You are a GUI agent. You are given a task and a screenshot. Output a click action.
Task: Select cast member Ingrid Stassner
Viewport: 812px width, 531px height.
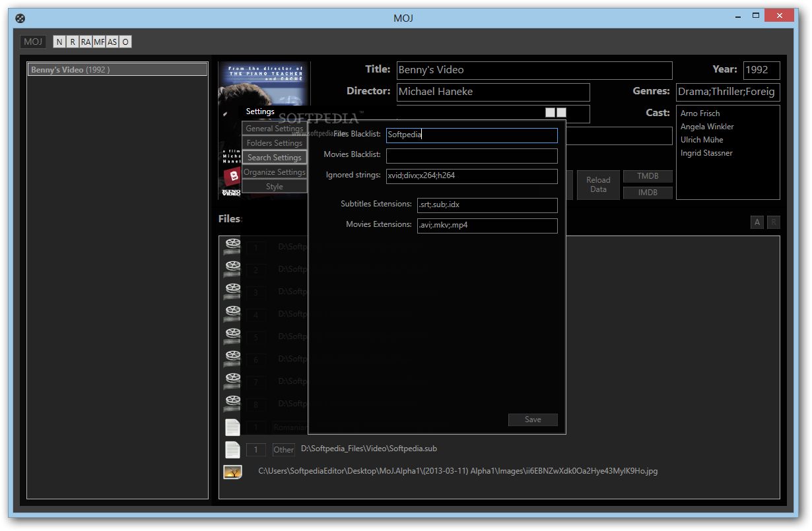706,153
